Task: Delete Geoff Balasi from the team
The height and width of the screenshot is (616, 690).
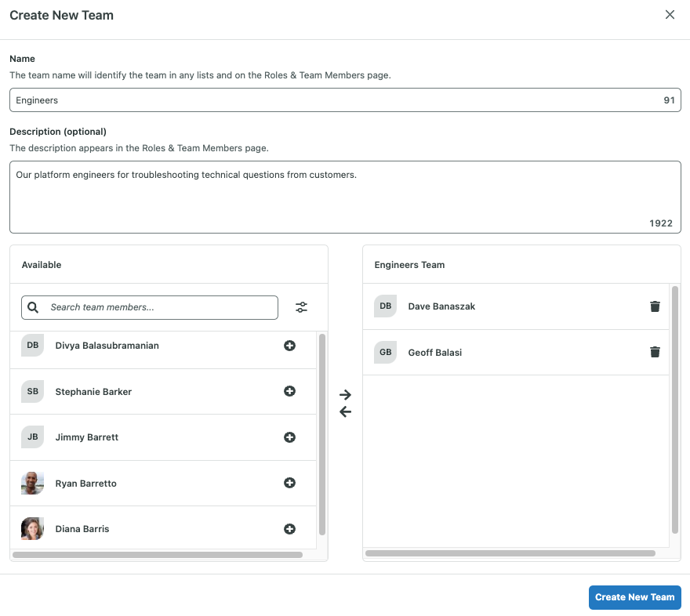Action: (x=655, y=353)
